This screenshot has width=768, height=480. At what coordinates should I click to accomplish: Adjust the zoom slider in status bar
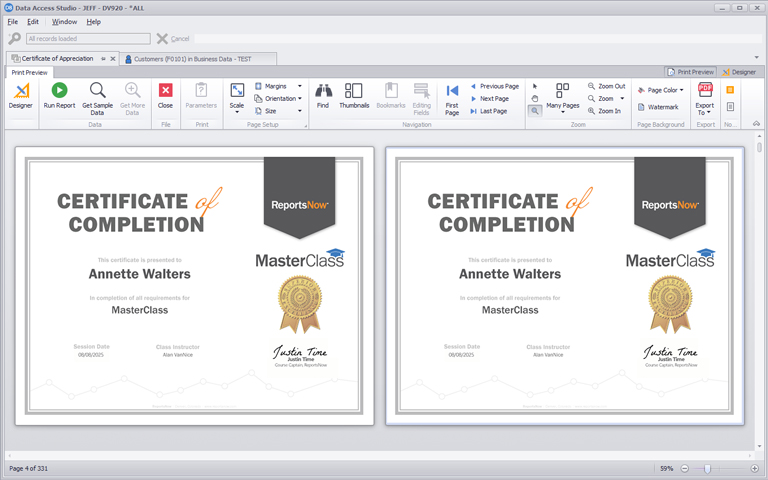point(707,468)
